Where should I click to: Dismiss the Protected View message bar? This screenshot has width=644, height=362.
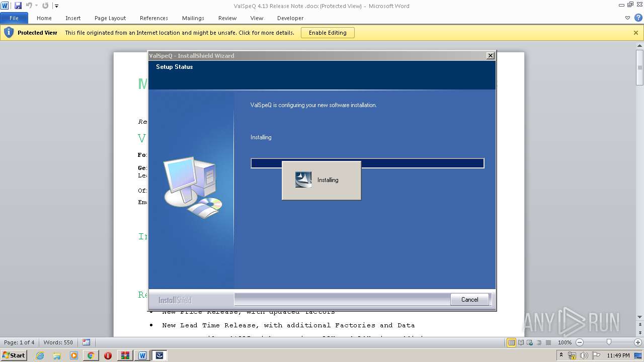(x=636, y=33)
